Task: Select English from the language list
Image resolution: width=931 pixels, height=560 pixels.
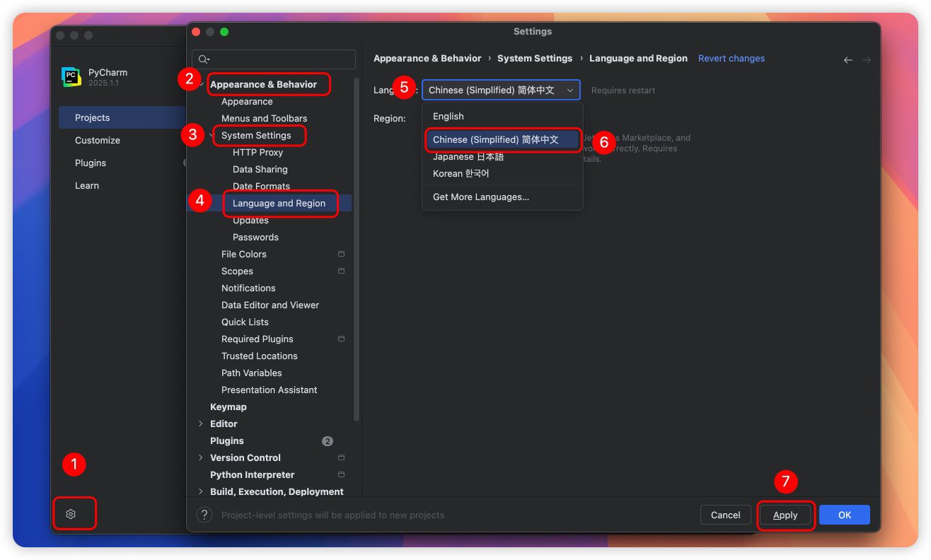Action: coord(449,116)
